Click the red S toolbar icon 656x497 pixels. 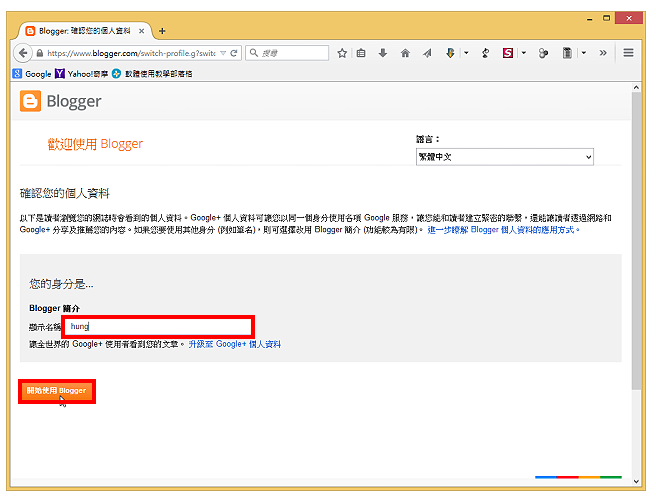(507, 53)
